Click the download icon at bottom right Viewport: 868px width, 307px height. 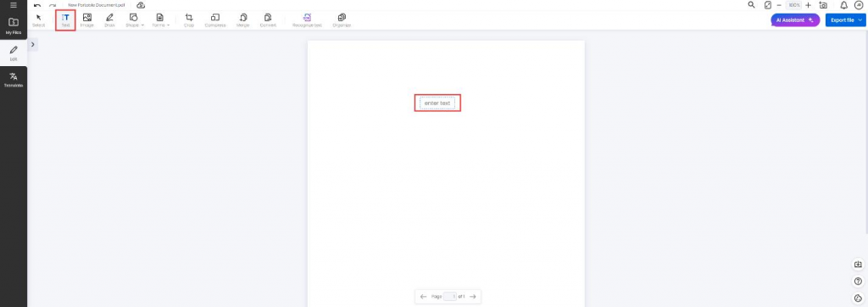859,265
